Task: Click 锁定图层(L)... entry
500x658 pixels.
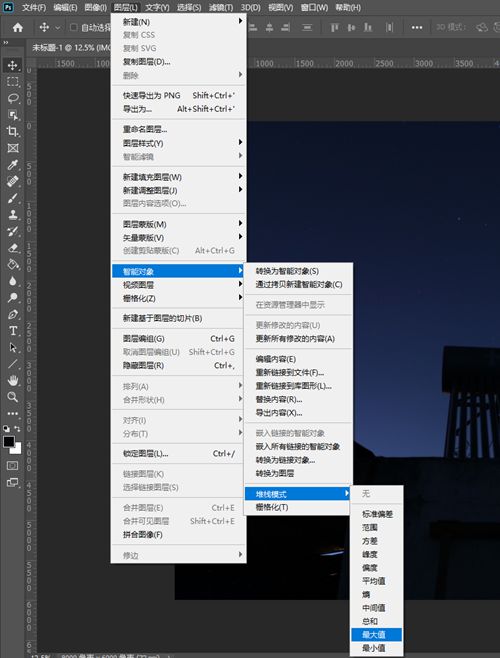Action: pyautogui.click(x=179, y=454)
